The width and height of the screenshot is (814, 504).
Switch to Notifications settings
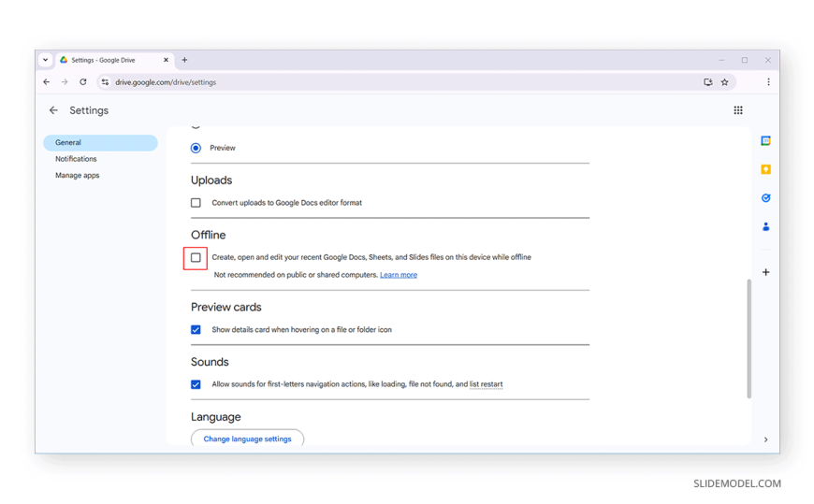(76, 159)
